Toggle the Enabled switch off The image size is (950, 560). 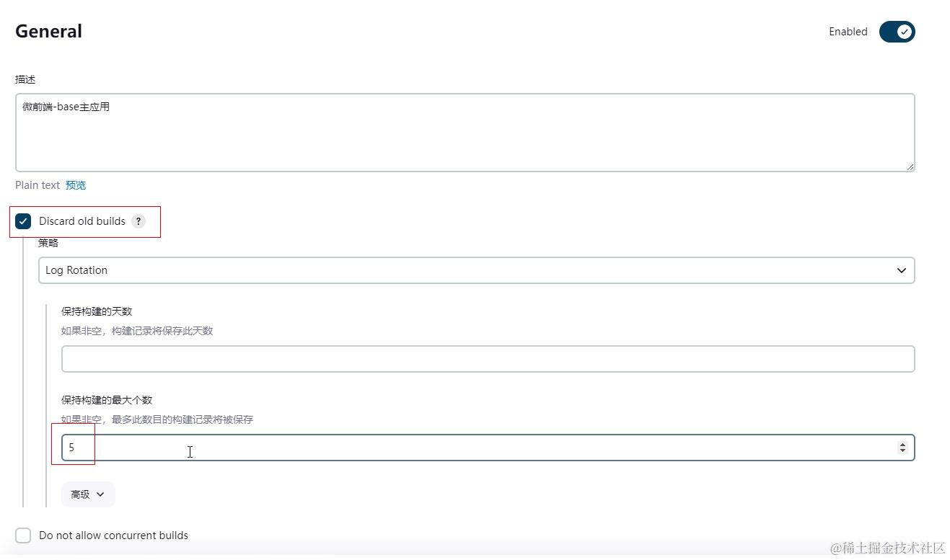click(x=897, y=32)
